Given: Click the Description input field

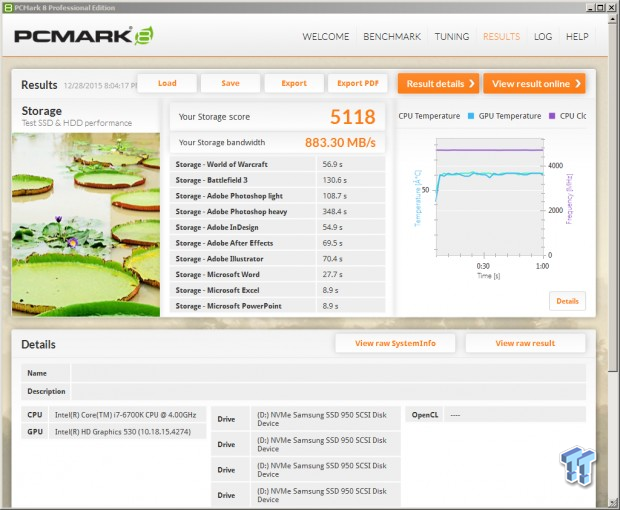Looking at the screenshot, I should [328, 391].
